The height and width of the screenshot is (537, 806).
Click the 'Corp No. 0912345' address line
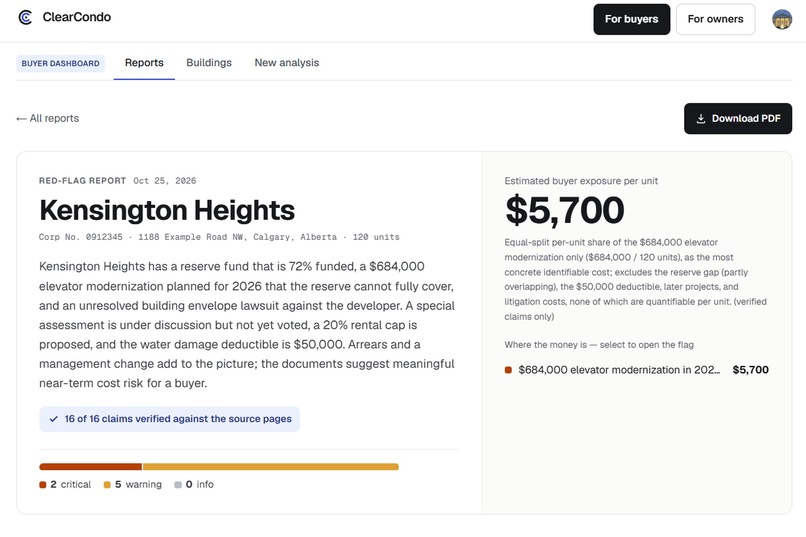click(219, 237)
